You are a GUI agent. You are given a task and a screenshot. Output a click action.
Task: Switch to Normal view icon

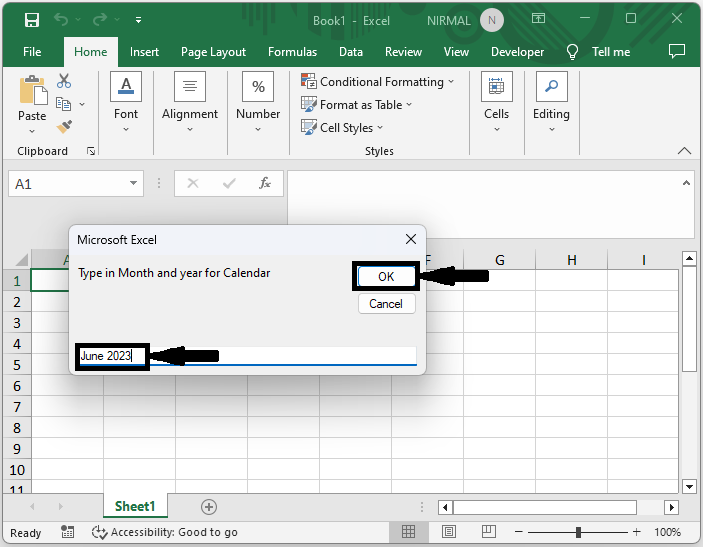[408, 532]
